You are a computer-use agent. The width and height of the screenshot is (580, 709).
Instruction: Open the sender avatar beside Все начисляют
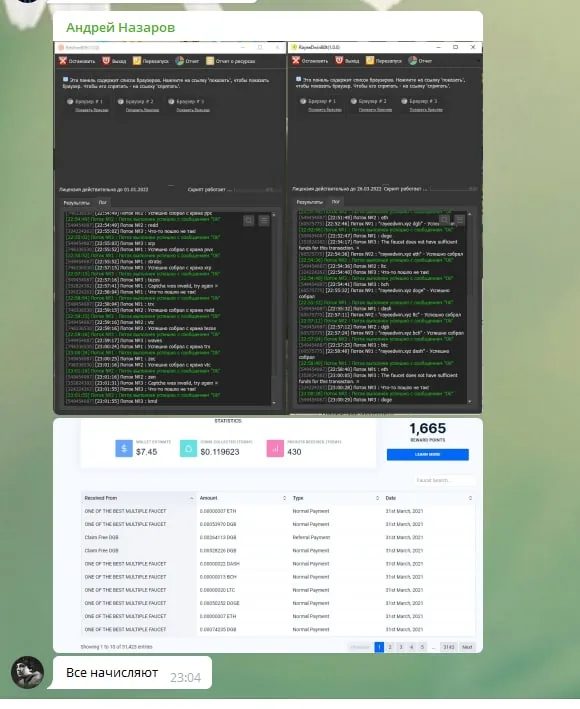coord(28,672)
